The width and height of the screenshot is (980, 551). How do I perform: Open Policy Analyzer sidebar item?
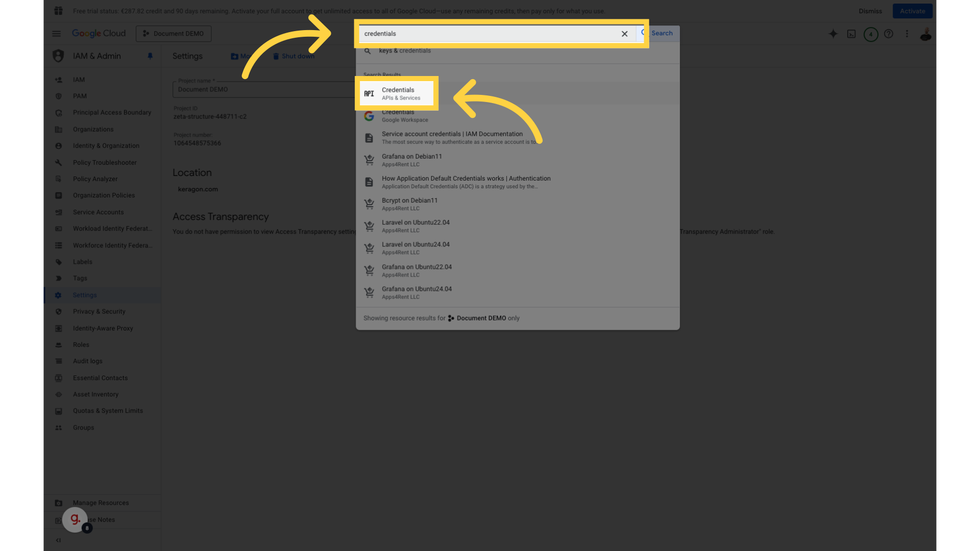click(102, 179)
